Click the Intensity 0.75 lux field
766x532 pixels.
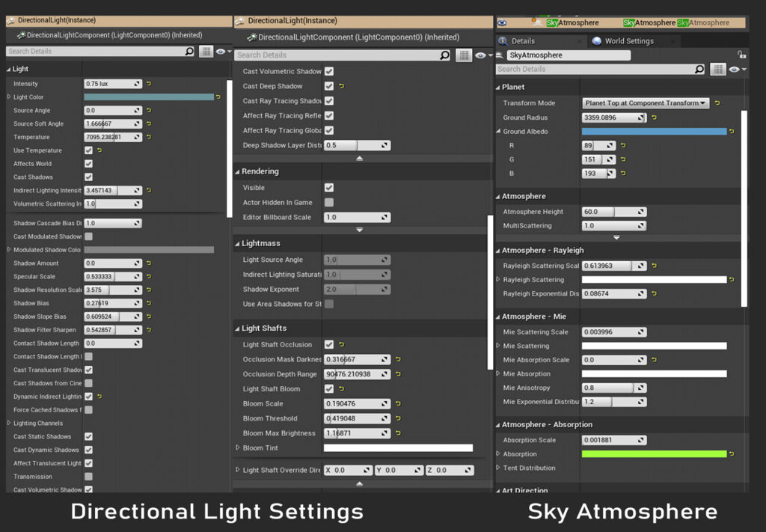tap(113, 84)
